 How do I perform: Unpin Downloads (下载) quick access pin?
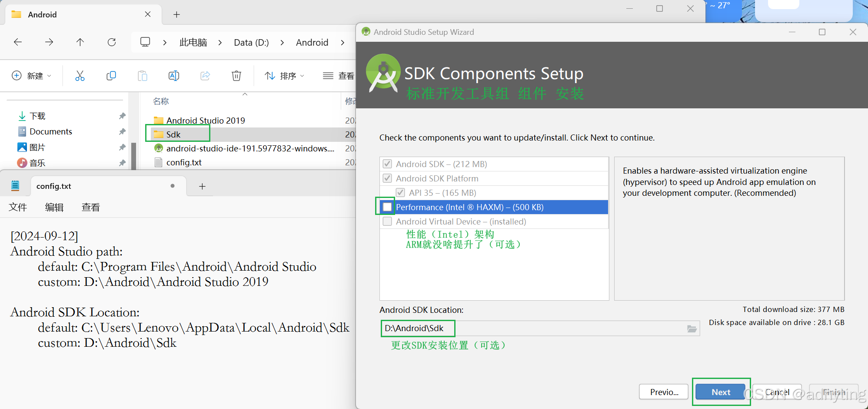122,116
